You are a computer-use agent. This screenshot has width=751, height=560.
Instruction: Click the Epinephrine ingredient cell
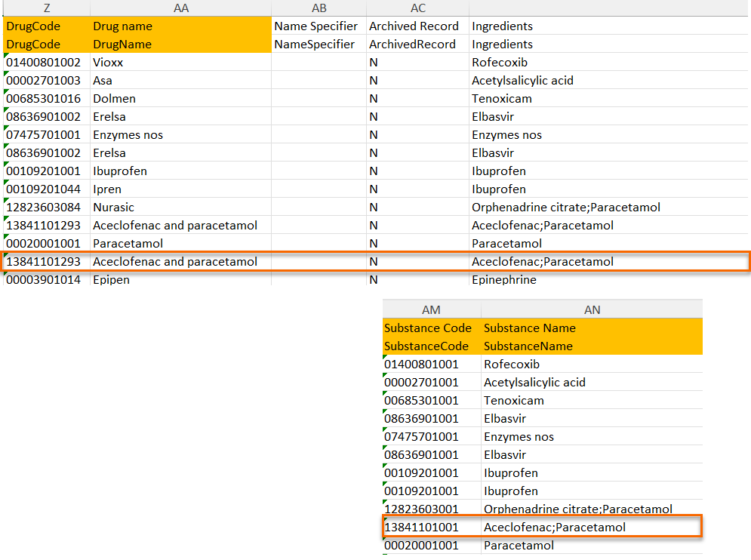[x=503, y=280]
